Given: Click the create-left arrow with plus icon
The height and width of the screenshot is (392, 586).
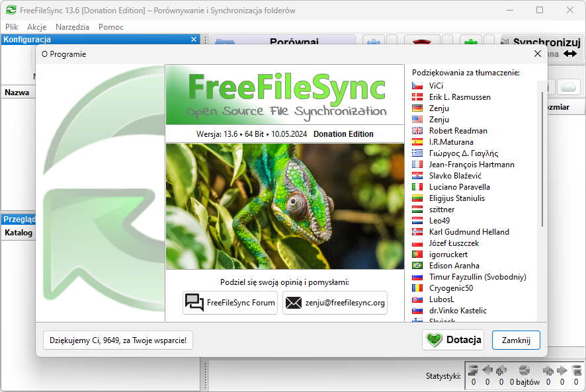Looking at the screenshot, I should pyautogui.click(x=501, y=370).
